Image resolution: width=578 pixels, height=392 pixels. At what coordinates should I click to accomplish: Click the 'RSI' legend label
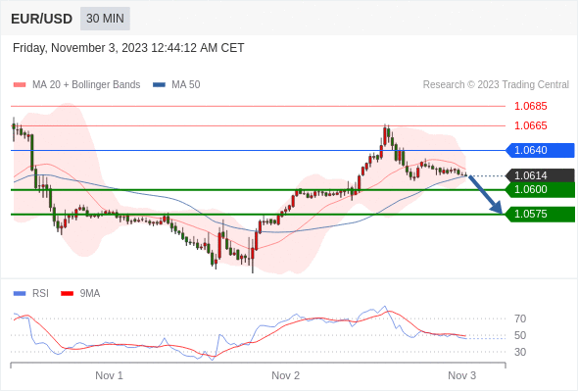(40, 294)
